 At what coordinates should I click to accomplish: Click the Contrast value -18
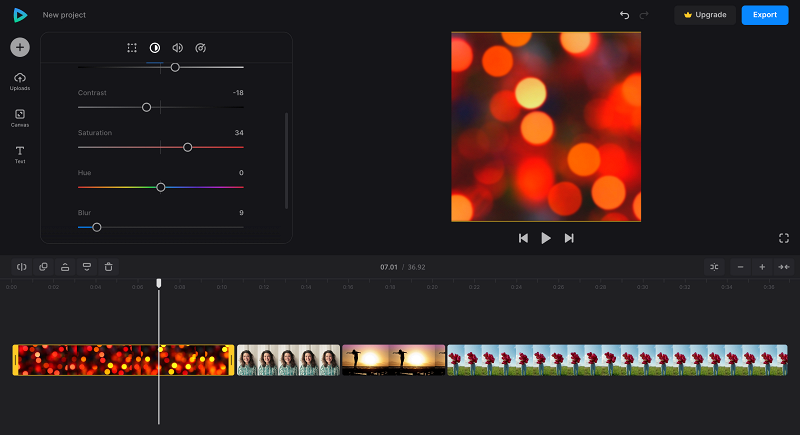[x=238, y=93]
